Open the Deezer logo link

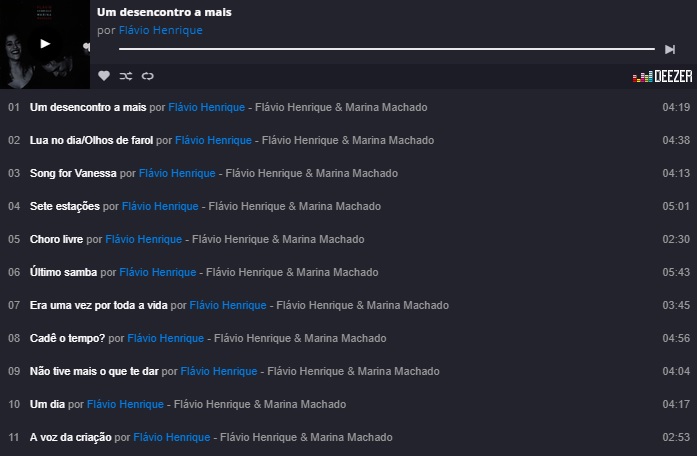coord(662,77)
